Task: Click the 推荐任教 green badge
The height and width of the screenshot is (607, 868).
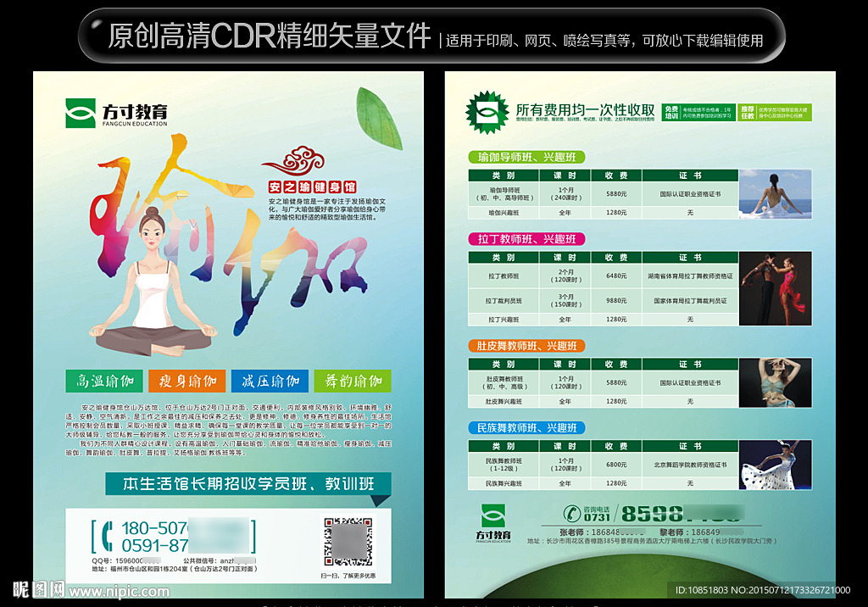Action: coord(775,113)
